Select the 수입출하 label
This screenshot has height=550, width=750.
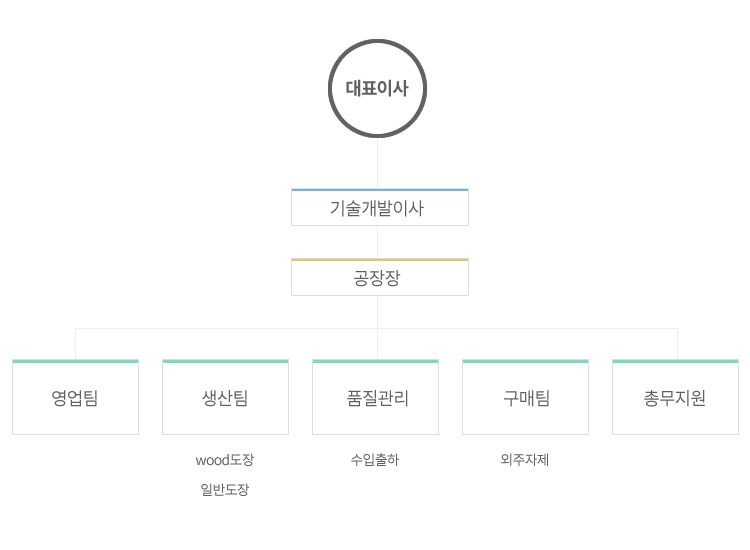[375, 460]
